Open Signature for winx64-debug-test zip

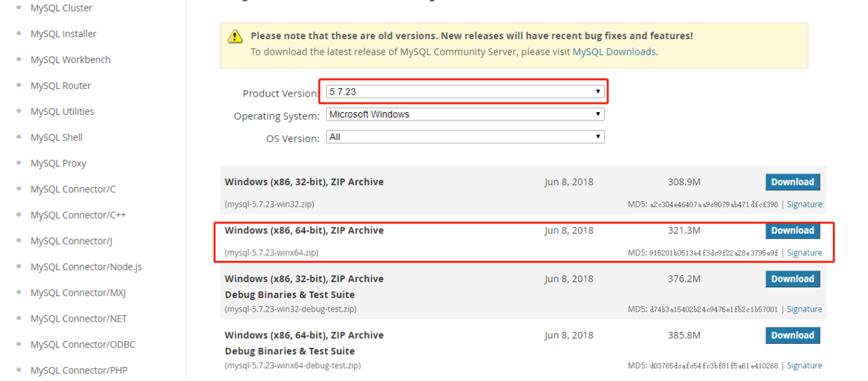[804, 366]
